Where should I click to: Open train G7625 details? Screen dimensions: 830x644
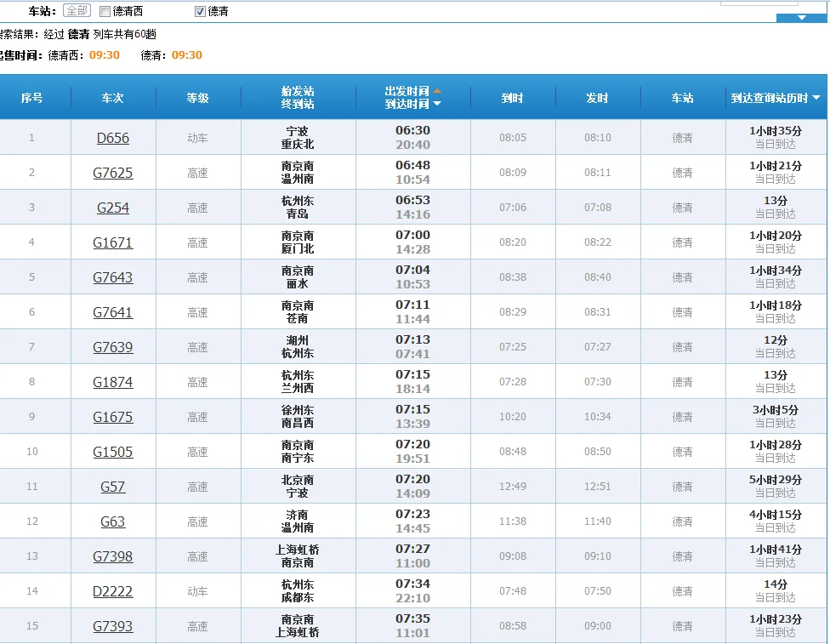(x=112, y=172)
